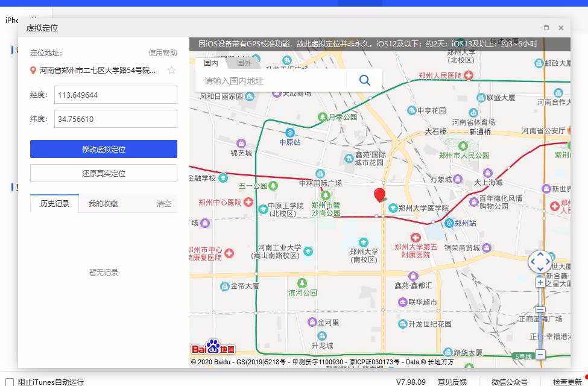The width and height of the screenshot is (588, 386).
Task: Switch to 国内 map tab
Action: pos(210,63)
